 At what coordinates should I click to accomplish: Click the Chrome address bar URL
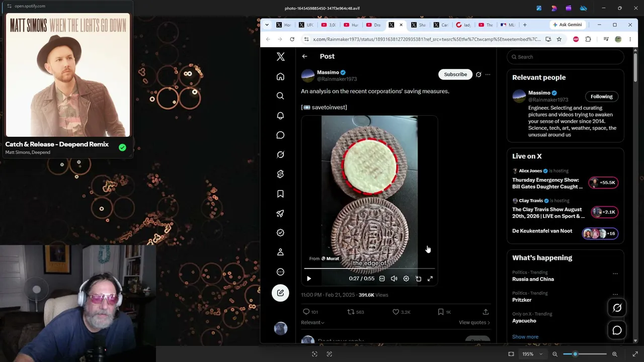pyautogui.click(x=427, y=39)
